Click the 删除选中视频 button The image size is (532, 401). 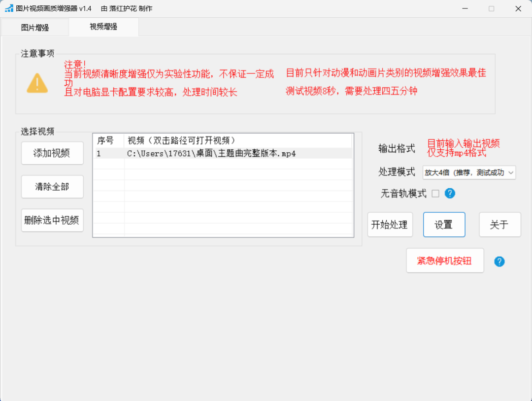pyautogui.click(x=52, y=220)
